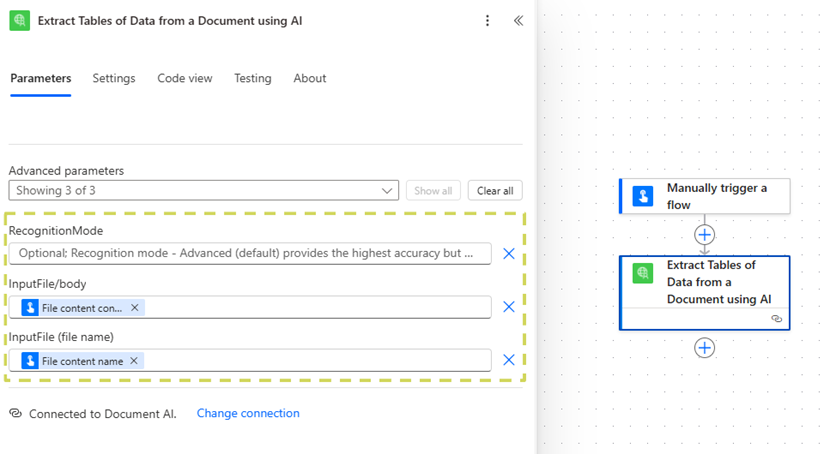Open the Code view tab
This screenshot has height=454, width=836.
(x=185, y=78)
